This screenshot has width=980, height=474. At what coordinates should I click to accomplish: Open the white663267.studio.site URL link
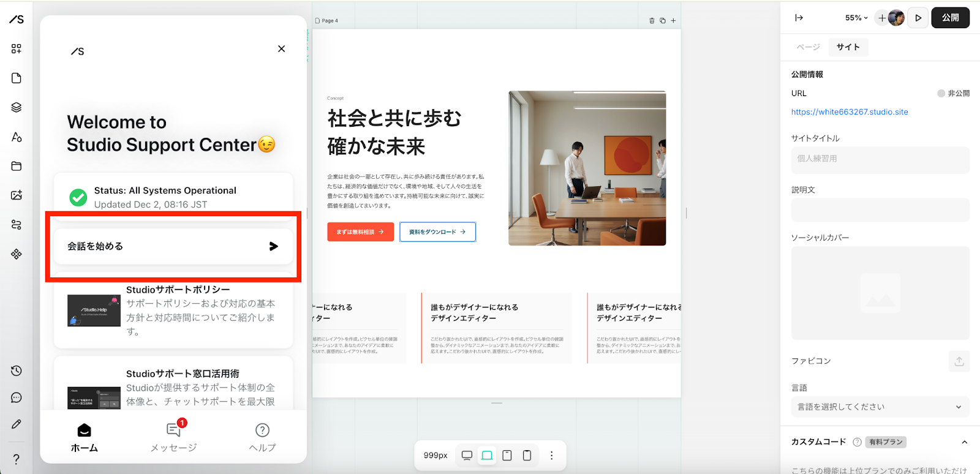pos(850,112)
